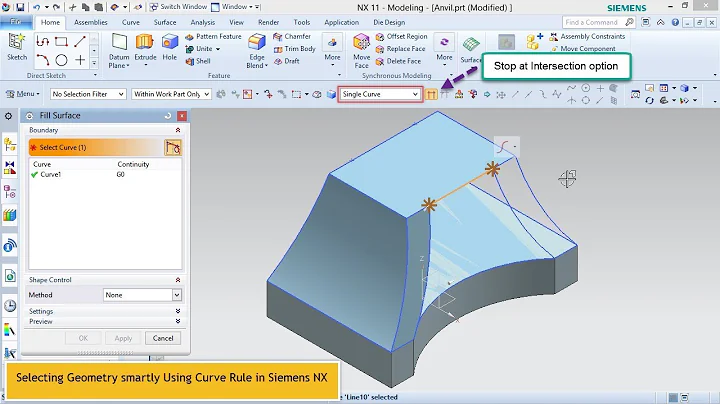Click the Cancel button

point(163,338)
